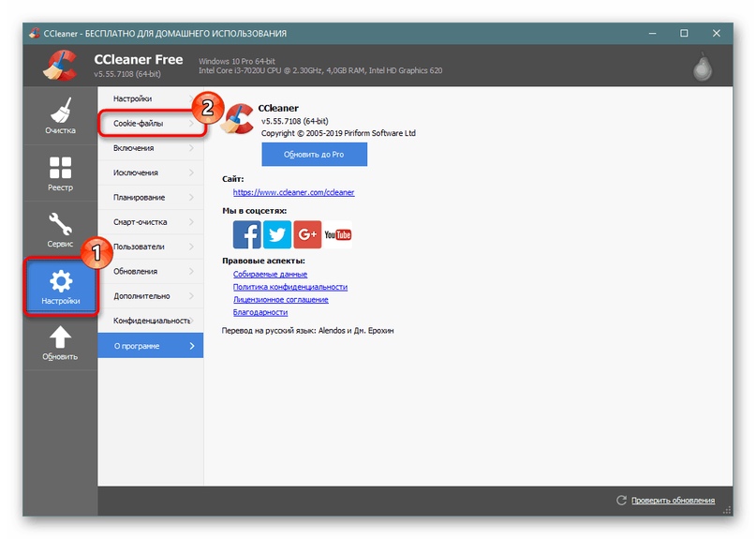
Task: Click the pear icon in header
Action: pos(703,67)
